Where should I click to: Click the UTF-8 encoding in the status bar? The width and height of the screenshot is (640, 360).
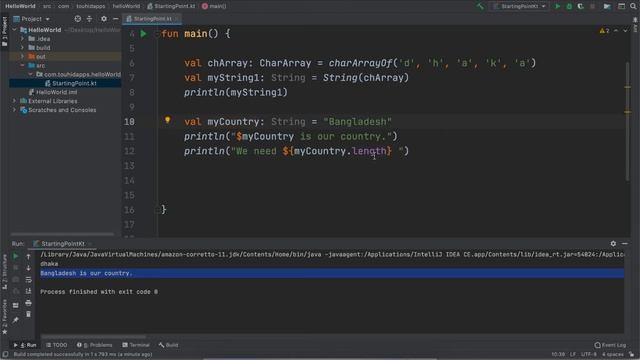(589, 354)
